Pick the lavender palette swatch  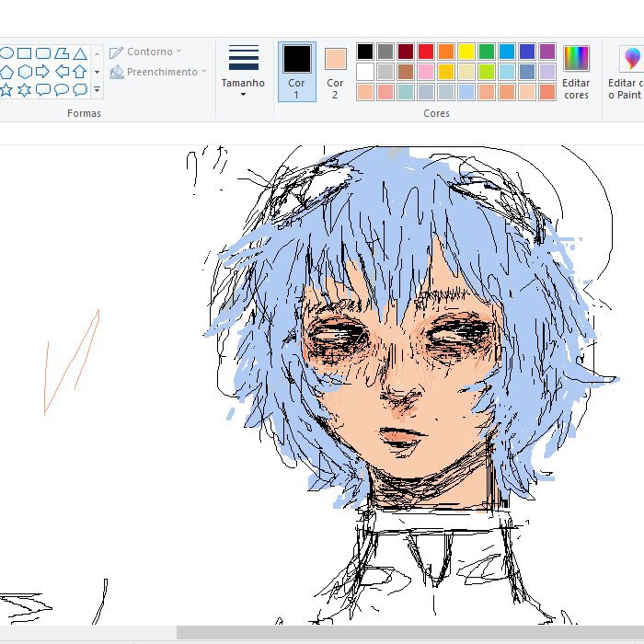(x=547, y=72)
